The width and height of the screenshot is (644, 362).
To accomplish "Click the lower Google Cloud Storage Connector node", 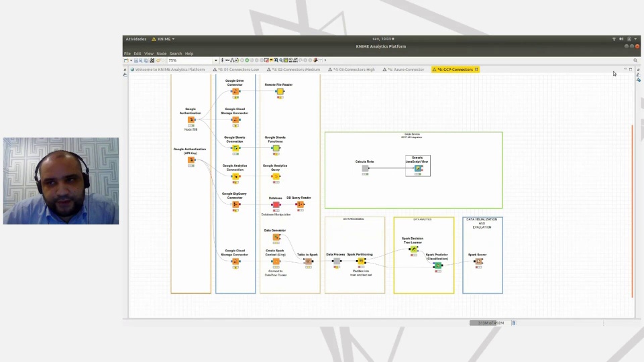I will pyautogui.click(x=235, y=261).
